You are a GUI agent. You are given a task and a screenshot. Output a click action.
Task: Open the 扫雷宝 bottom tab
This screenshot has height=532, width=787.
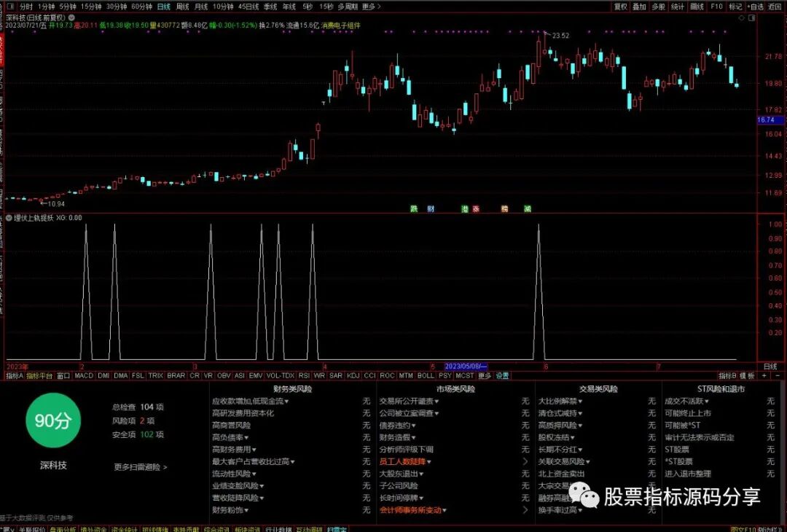point(336,529)
